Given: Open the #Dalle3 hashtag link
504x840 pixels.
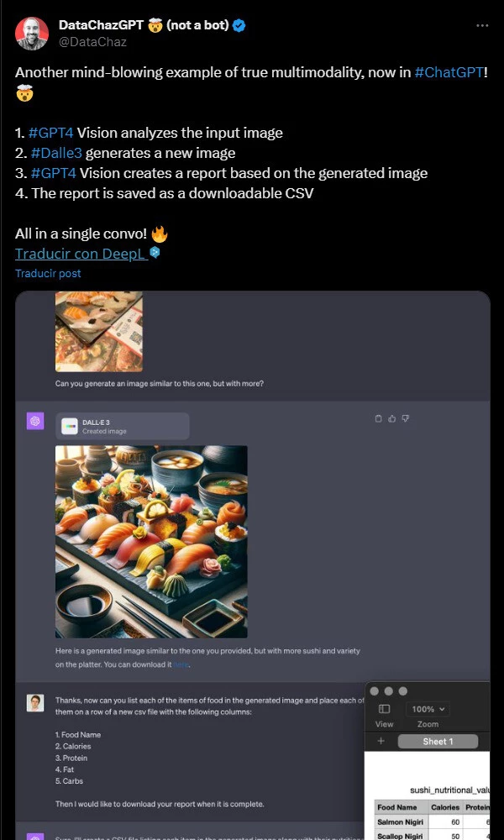Looking at the screenshot, I should (55, 153).
